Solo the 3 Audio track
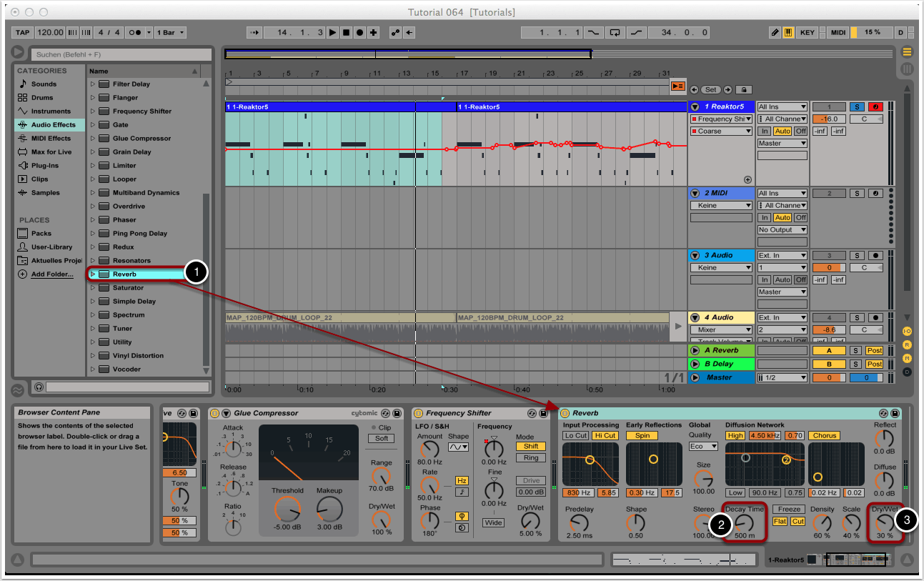The image size is (924, 581). tap(856, 255)
